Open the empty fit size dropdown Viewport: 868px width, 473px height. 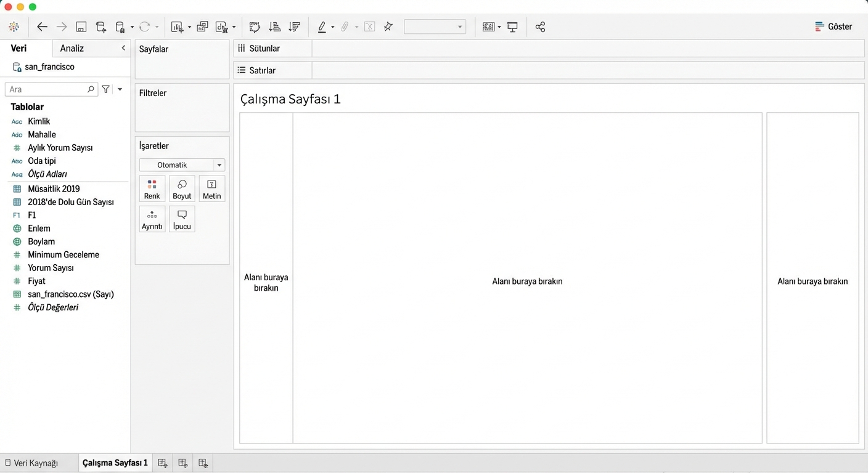click(x=435, y=27)
